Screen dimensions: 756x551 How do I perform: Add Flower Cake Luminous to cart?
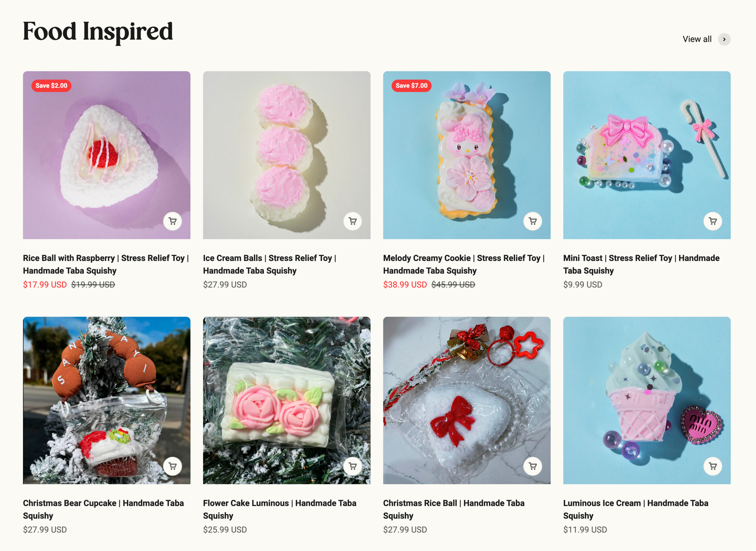coord(353,466)
